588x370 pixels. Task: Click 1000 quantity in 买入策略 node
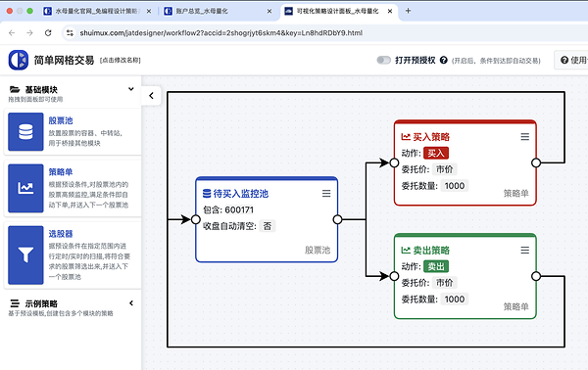coord(454,186)
